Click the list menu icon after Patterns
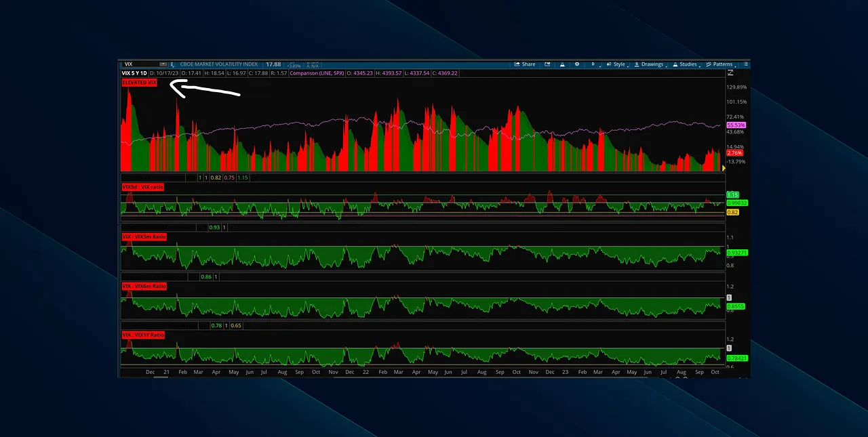 [745, 64]
